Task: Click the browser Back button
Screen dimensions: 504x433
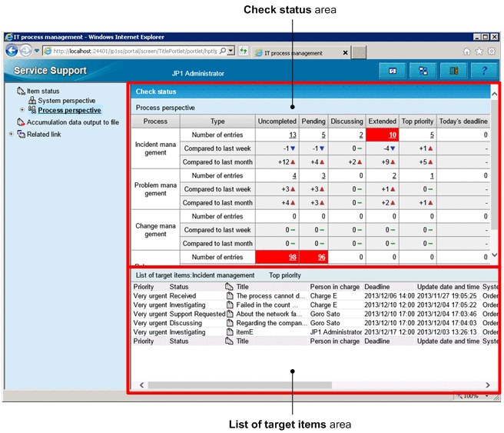Action: (x=13, y=51)
